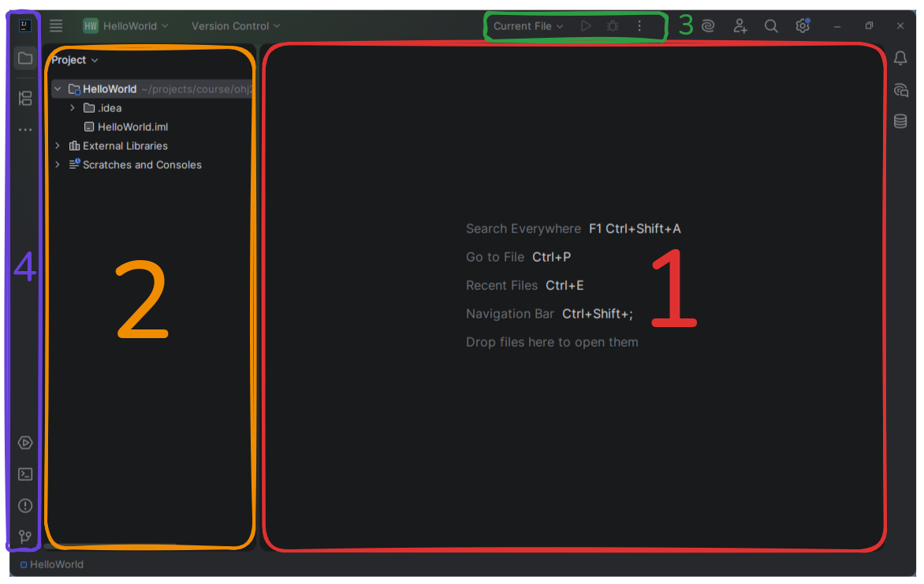Open the Current File run configuration dropdown
Screen dimensions: 924x584
528,26
